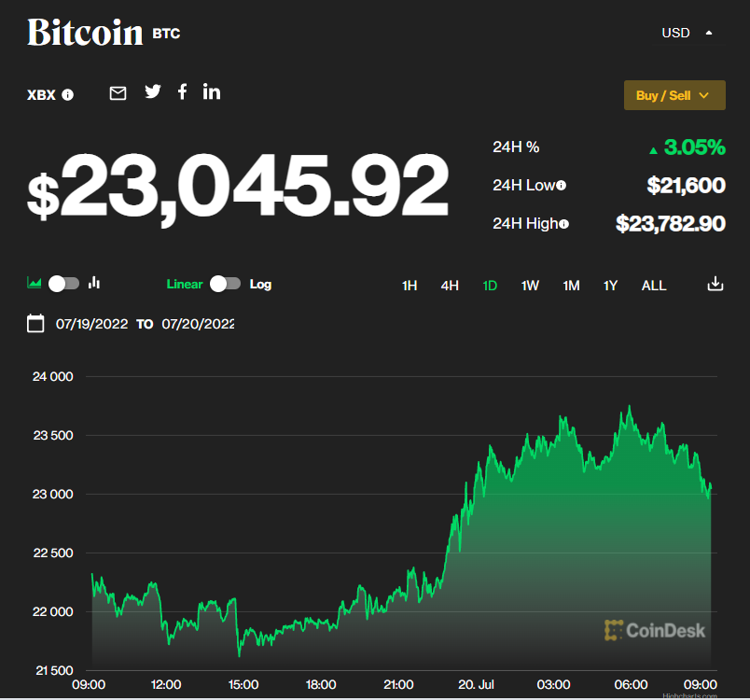The height and width of the screenshot is (700, 750).
Task: Open the USD currency dropdown
Action: (x=687, y=33)
